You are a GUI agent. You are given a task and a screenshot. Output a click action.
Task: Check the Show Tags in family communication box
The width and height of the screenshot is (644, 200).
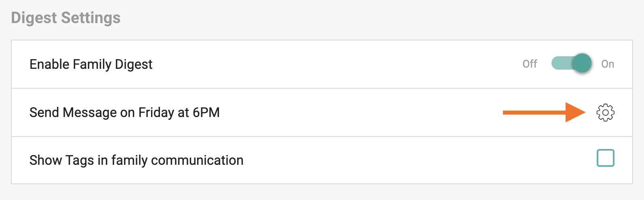coord(605,158)
